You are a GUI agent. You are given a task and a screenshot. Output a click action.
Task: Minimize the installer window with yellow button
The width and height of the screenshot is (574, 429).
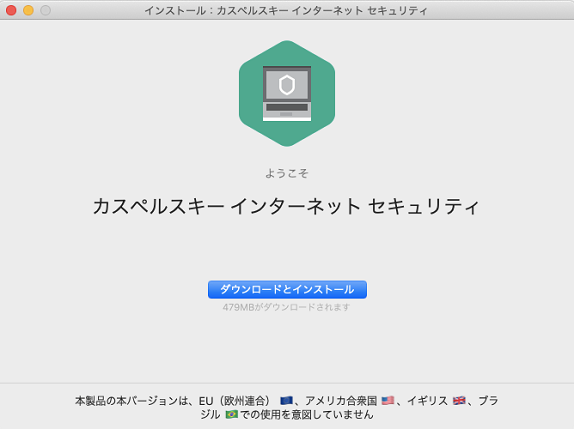coord(29,10)
